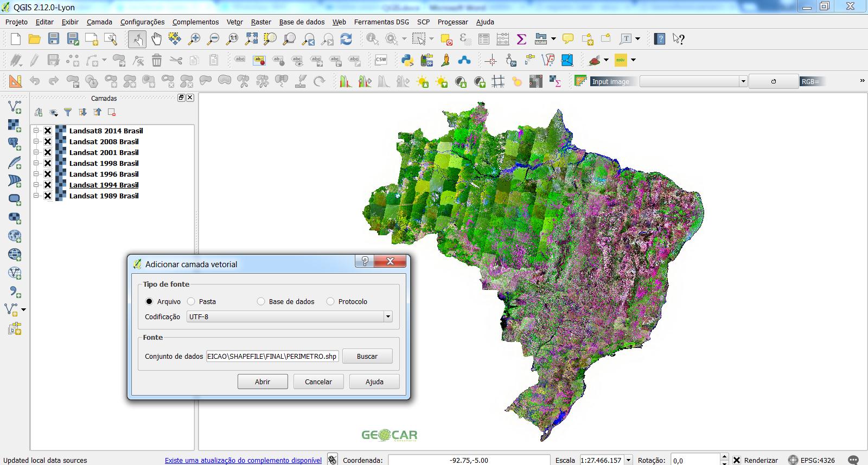Click the Coordenada input field
Screen dimensions: 868x465
[x=469, y=460]
